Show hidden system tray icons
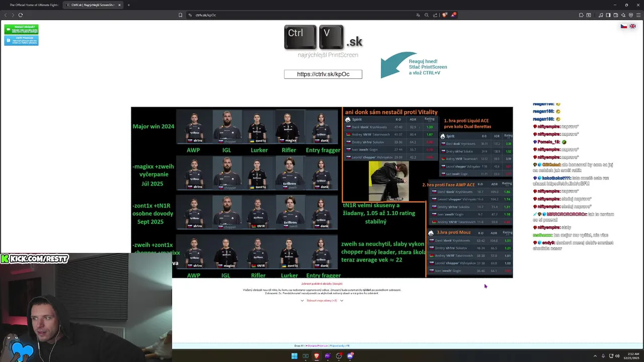644x362 pixels. 595,356
